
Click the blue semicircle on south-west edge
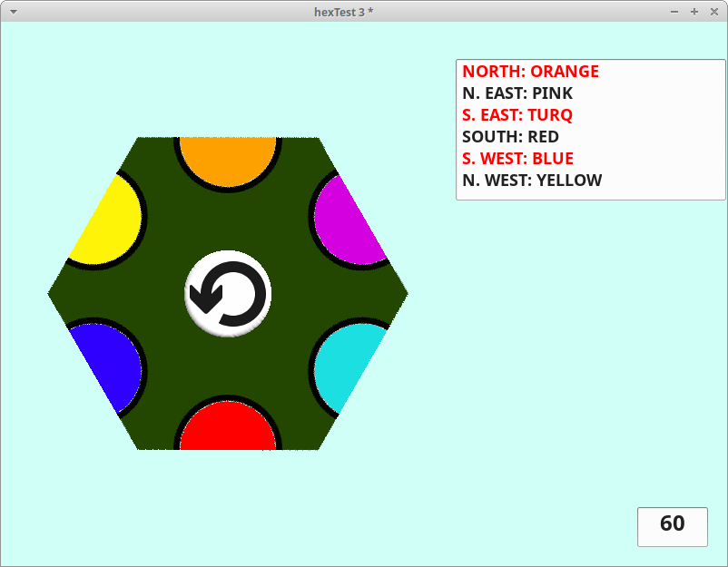(109, 367)
